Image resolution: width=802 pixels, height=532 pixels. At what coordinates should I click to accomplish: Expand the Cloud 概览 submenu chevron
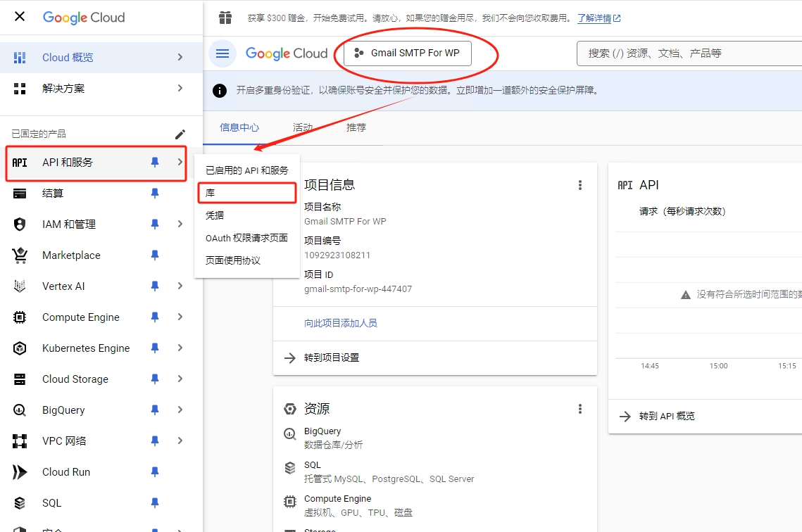[180, 57]
